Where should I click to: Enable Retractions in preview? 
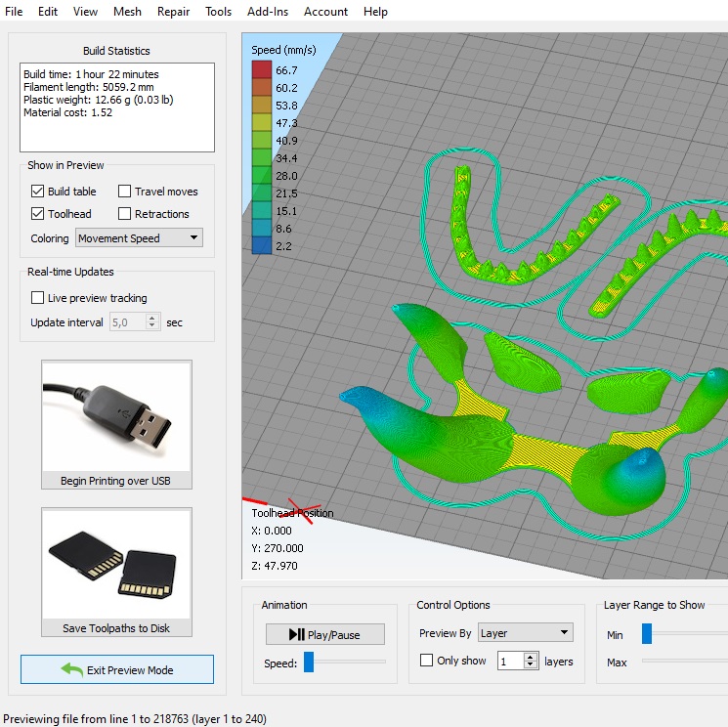(124, 214)
